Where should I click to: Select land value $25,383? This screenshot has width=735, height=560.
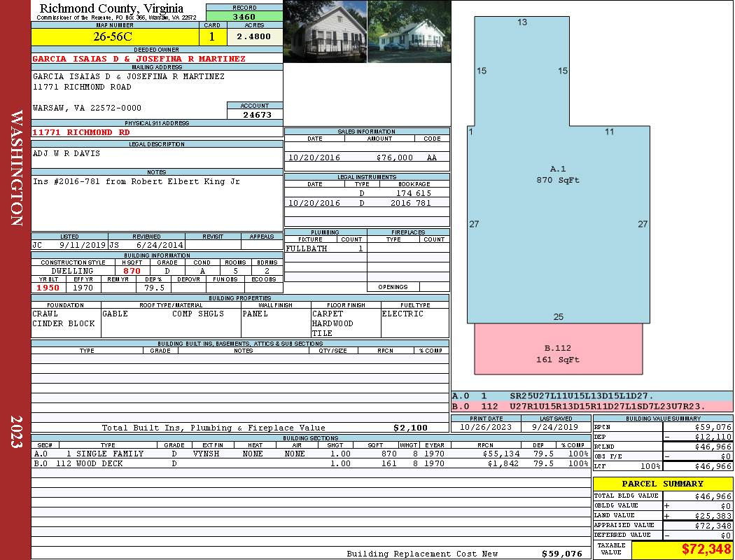[x=713, y=516]
